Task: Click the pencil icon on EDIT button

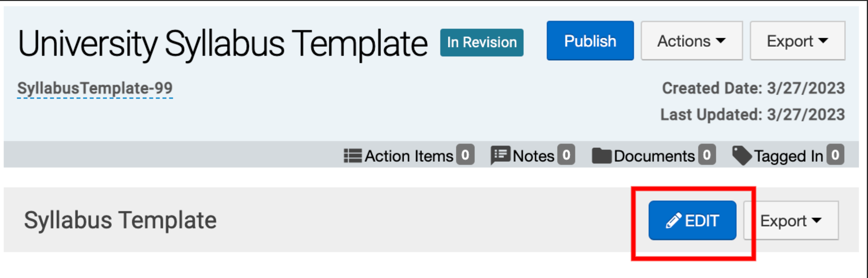Action: pyautogui.click(x=673, y=221)
